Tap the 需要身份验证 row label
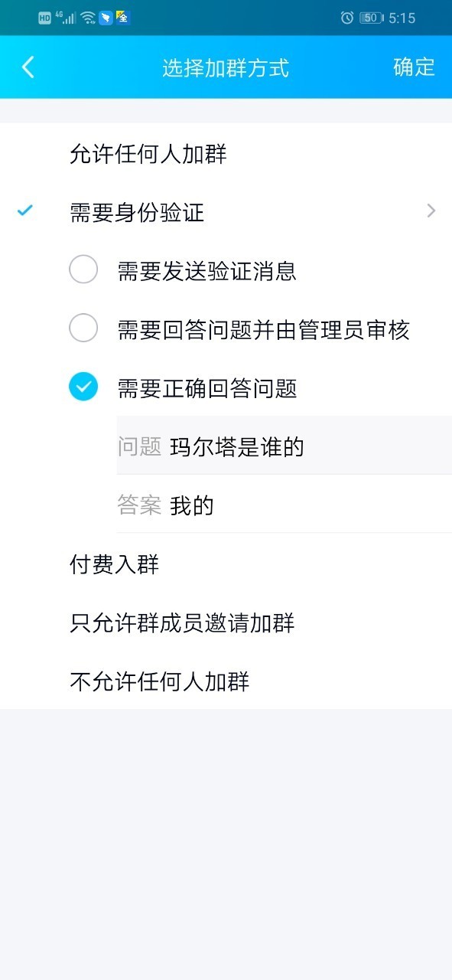This screenshot has height=980, width=452. click(137, 212)
